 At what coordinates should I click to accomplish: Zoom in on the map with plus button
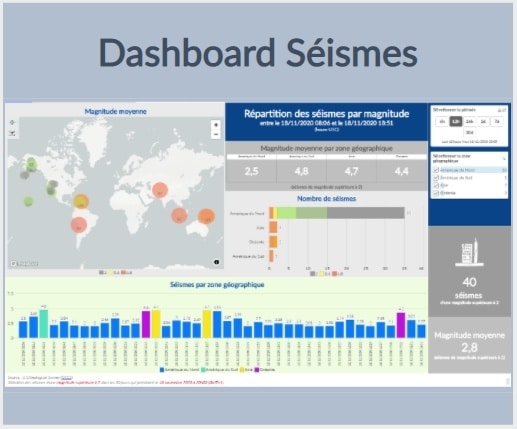coord(216,125)
